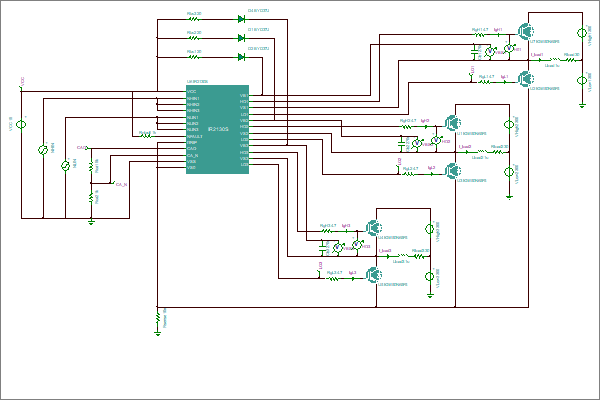
Task: Click the VHigh2 voltage source symbol
Action: click(x=509, y=125)
